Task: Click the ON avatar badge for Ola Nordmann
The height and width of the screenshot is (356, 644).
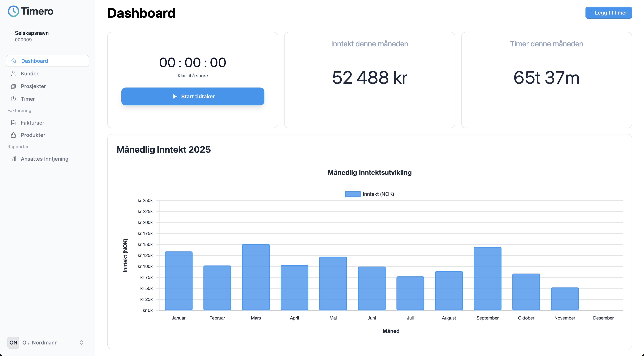Action: [x=13, y=343]
